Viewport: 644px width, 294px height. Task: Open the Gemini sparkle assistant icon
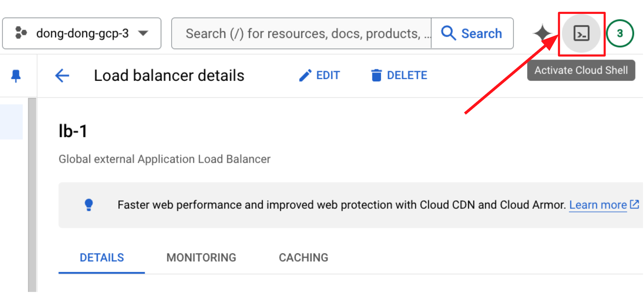pos(542,34)
